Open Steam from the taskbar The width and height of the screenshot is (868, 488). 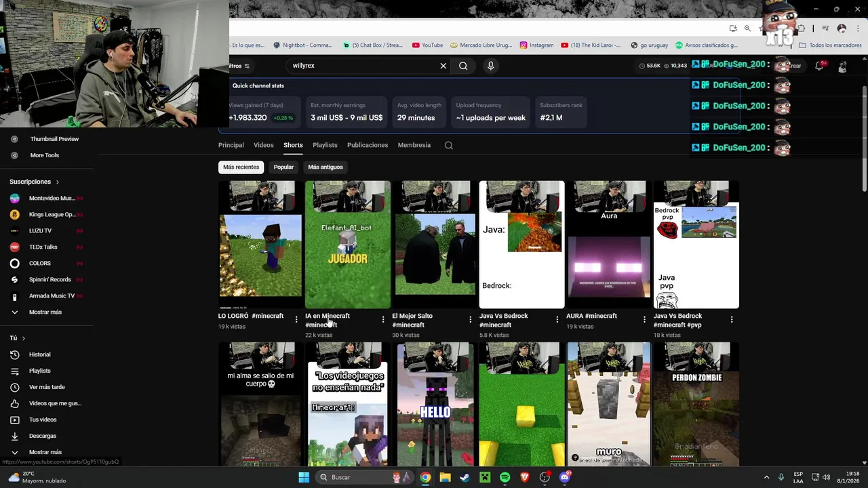click(465, 477)
